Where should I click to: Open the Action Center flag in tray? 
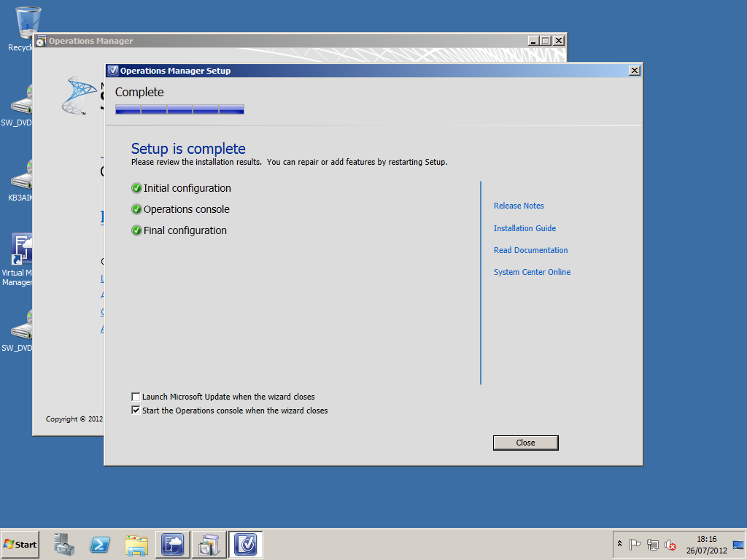coord(635,544)
